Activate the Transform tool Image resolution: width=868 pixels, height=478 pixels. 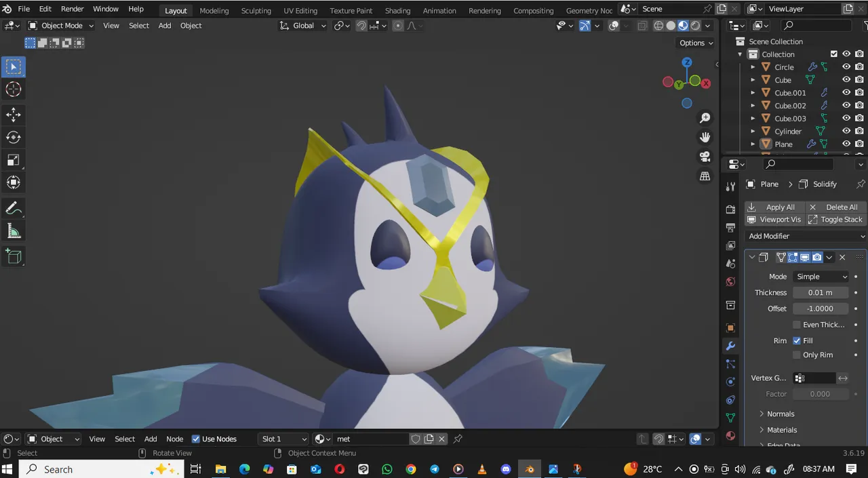coord(14,182)
